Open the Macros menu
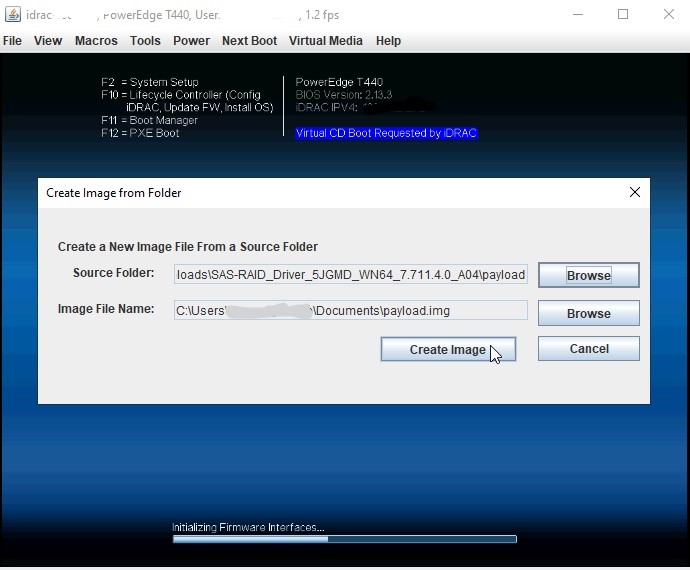Viewport: 690px width, 570px height. point(96,41)
